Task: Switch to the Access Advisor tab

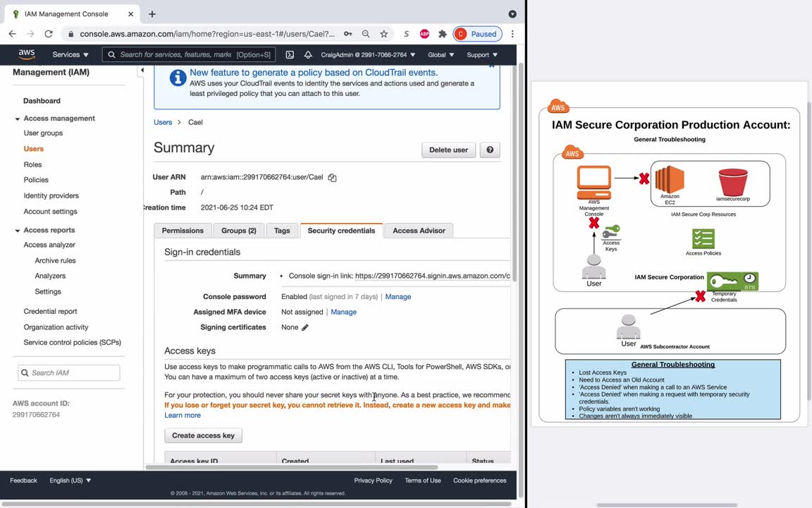Action: [419, 231]
